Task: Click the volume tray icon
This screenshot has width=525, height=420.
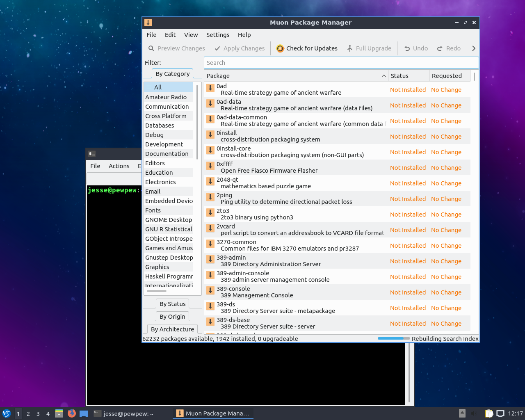Action: tap(474, 413)
